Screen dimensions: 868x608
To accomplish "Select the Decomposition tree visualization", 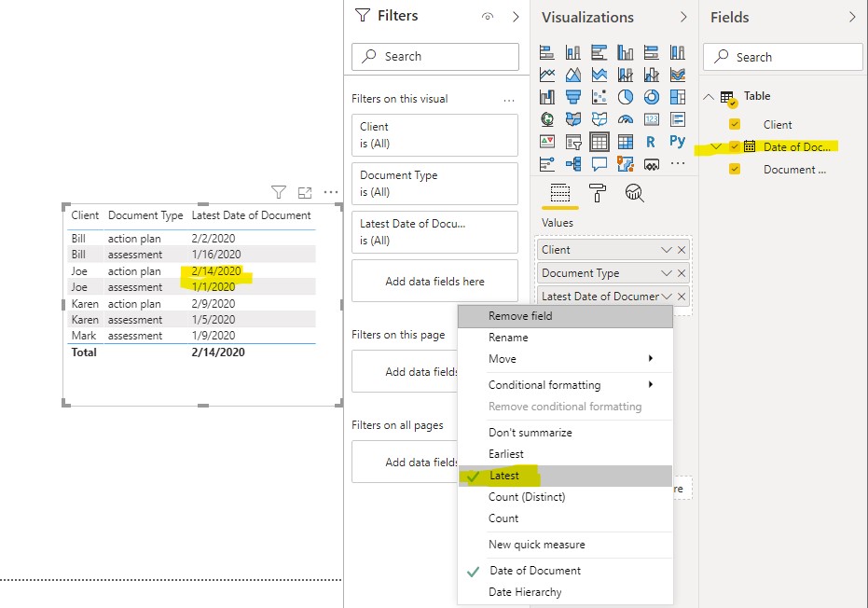I will point(573,164).
